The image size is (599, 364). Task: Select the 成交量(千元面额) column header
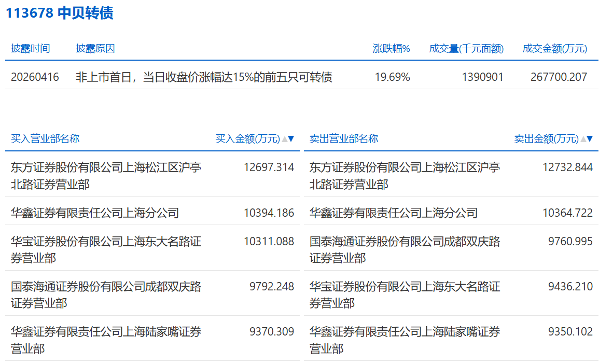coord(466,49)
